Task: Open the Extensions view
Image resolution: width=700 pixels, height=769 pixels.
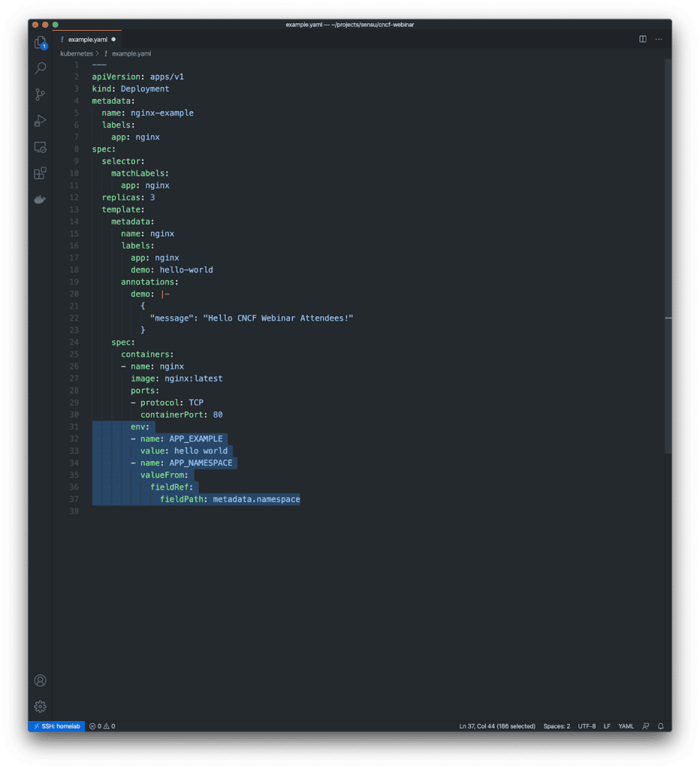Action: (x=39, y=173)
